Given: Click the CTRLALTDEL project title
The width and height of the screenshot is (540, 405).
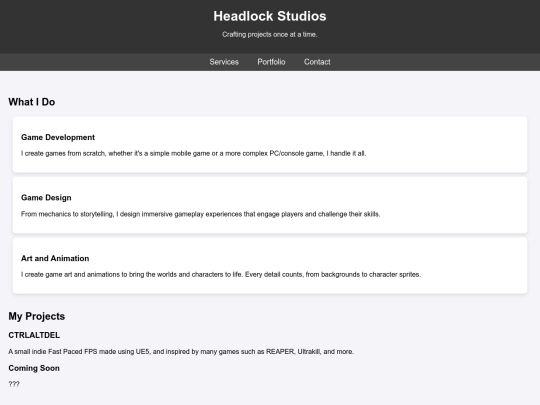Looking at the screenshot, I should pyautogui.click(x=34, y=335).
